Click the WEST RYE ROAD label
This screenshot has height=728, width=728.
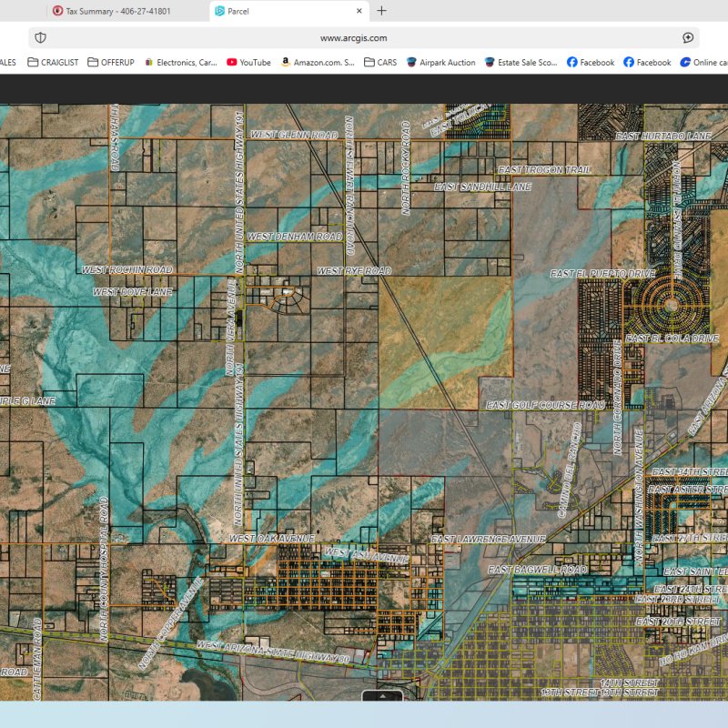(354, 270)
